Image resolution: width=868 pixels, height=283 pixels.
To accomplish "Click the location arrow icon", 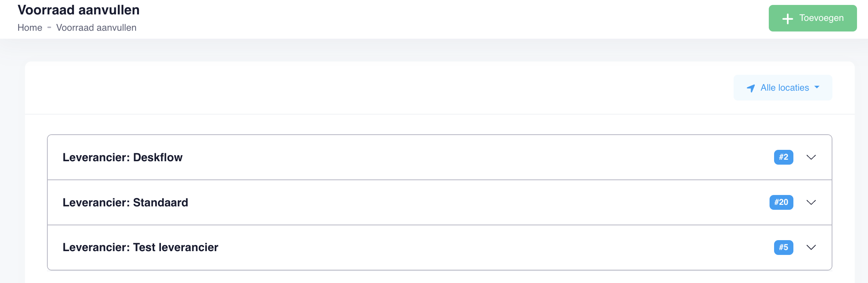I will point(751,88).
